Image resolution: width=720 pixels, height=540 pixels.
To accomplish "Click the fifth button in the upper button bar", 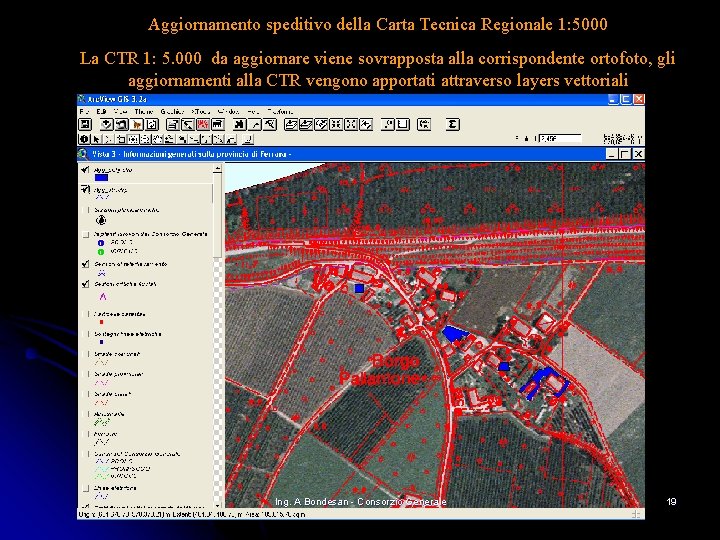I will point(152,124).
